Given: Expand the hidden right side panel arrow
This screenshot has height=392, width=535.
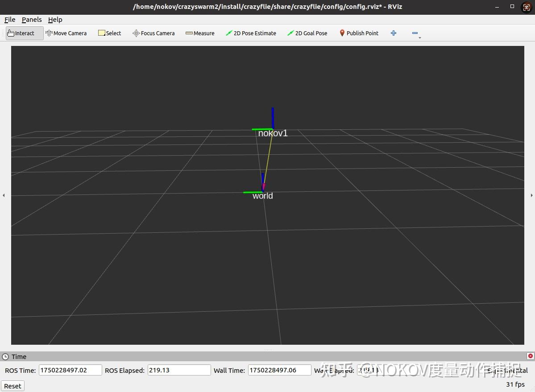Looking at the screenshot, I should click(x=531, y=195).
